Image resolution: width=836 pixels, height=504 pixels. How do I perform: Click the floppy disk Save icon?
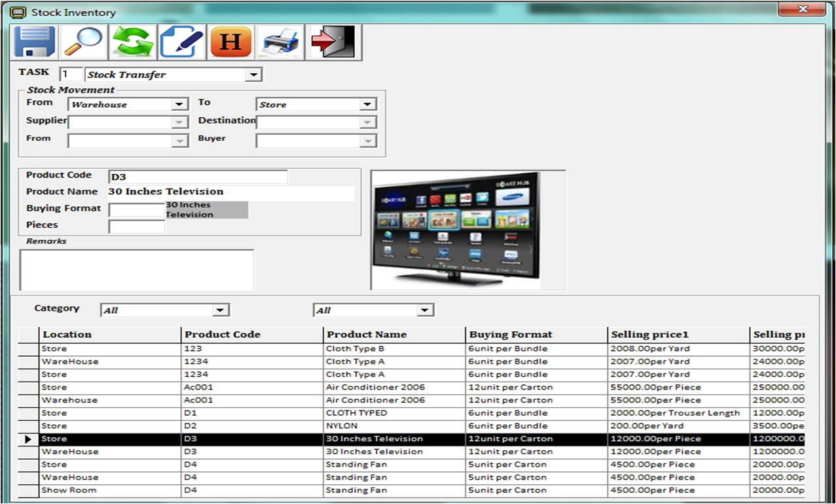pyautogui.click(x=35, y=43)
